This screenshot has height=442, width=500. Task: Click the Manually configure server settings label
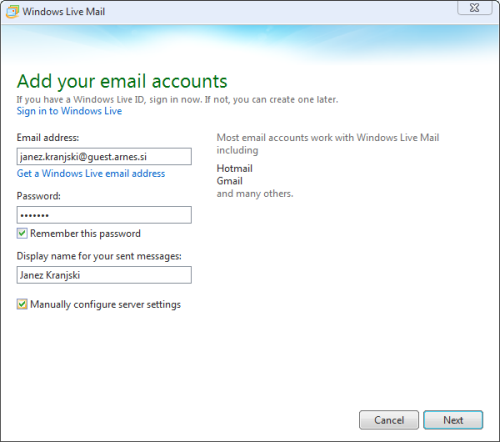coord(105,304)
